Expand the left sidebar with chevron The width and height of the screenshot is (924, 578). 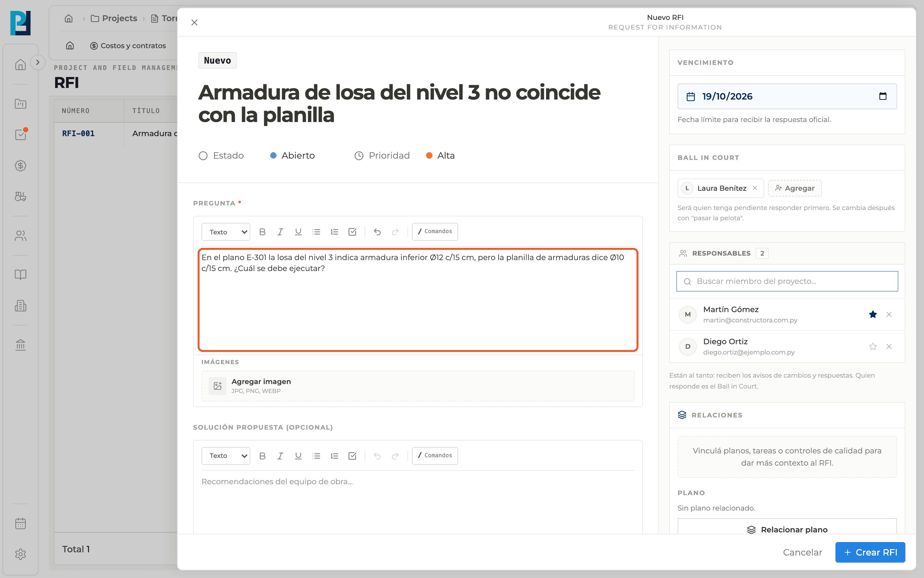(x=38, y=62)
